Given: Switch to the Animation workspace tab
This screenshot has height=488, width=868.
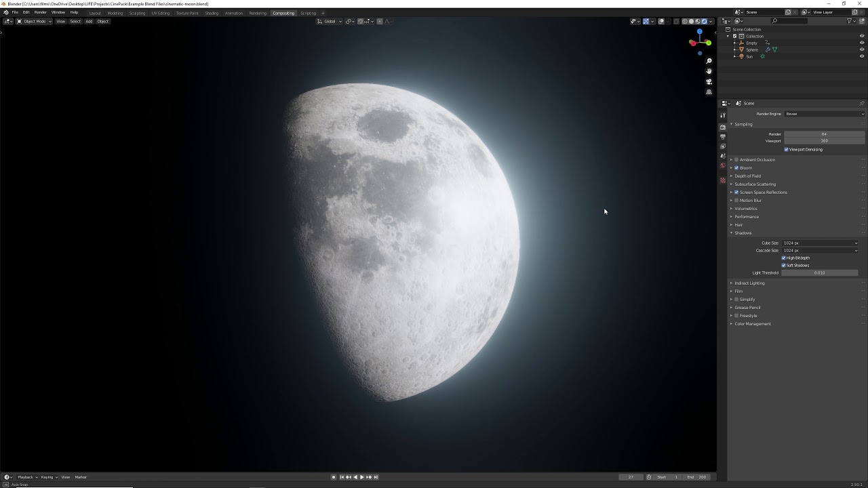Looking at the screenshot, I should (234, 13).
